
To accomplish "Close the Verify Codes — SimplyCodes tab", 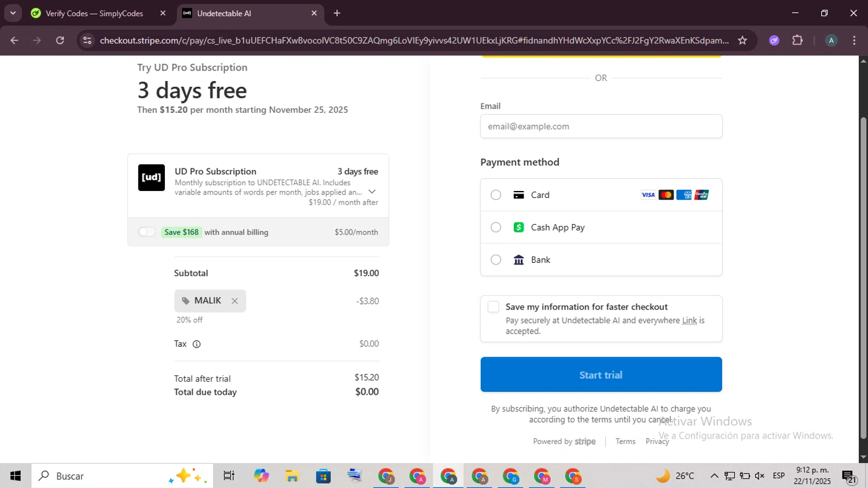I will tap(163, 13).
